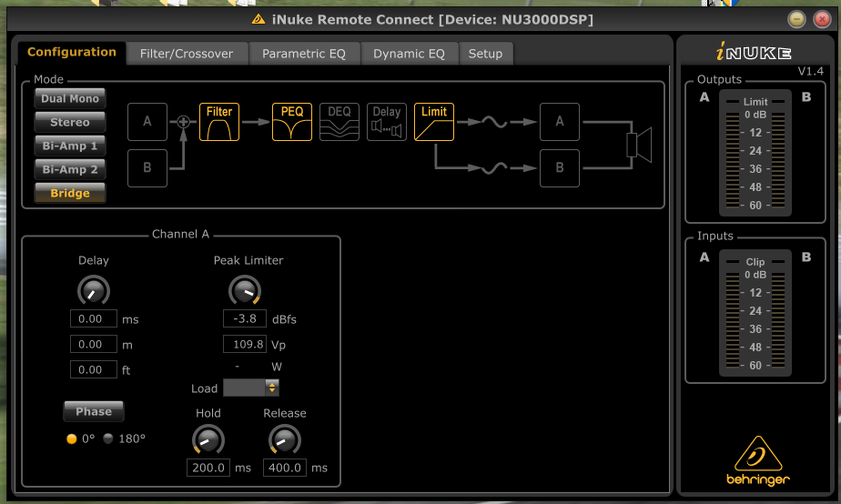Click the Delay block icon

click(387, 122)
